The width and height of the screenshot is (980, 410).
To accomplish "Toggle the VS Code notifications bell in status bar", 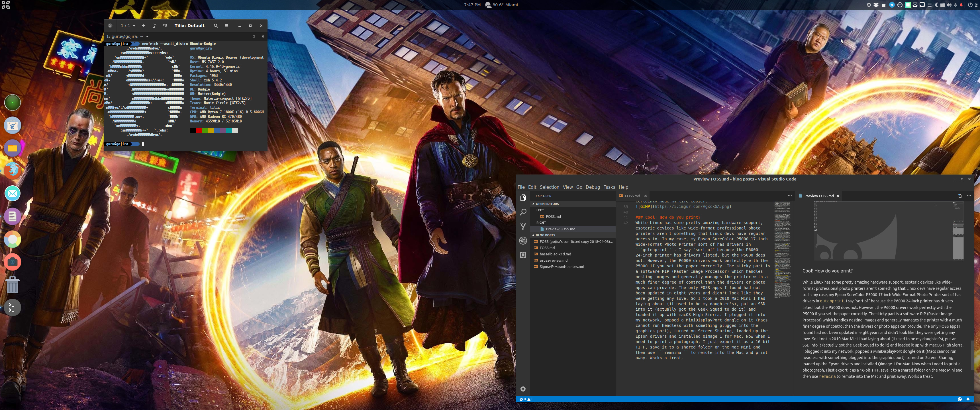I will [968, 399].
